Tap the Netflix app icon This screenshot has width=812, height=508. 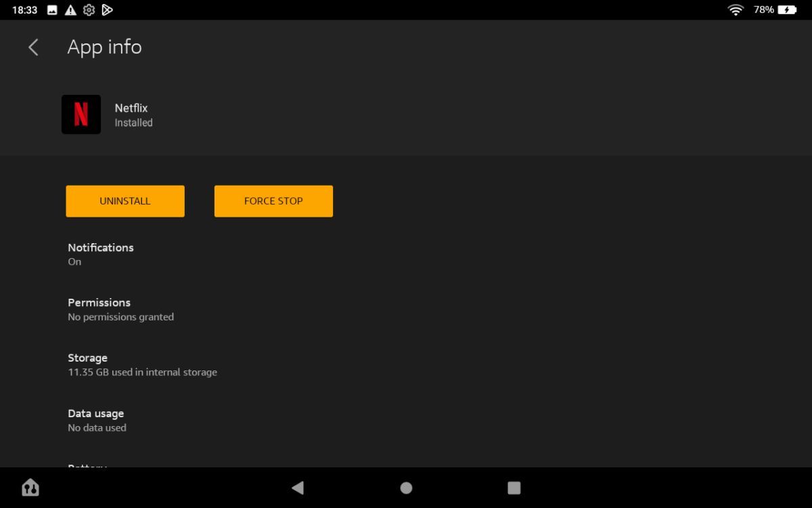tap(81, 114)
